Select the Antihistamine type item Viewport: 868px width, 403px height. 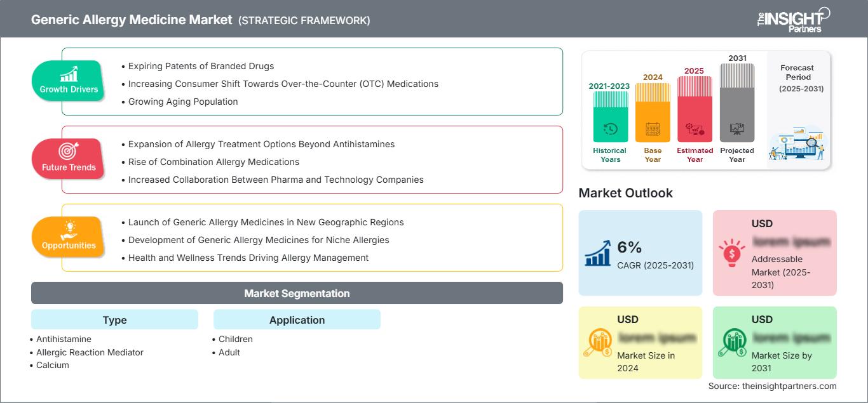pyautogui.click(x=64, y=339)
